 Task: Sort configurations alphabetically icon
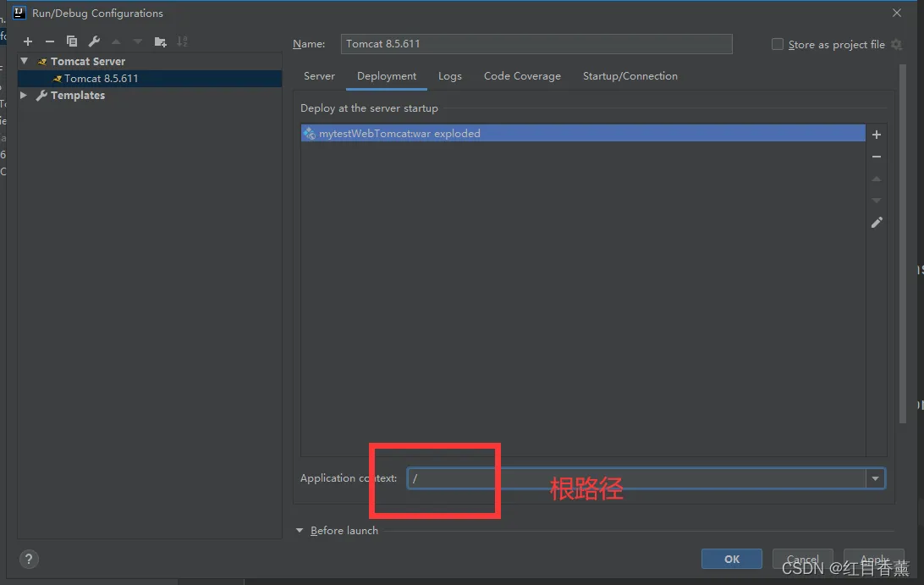[183, 41]
